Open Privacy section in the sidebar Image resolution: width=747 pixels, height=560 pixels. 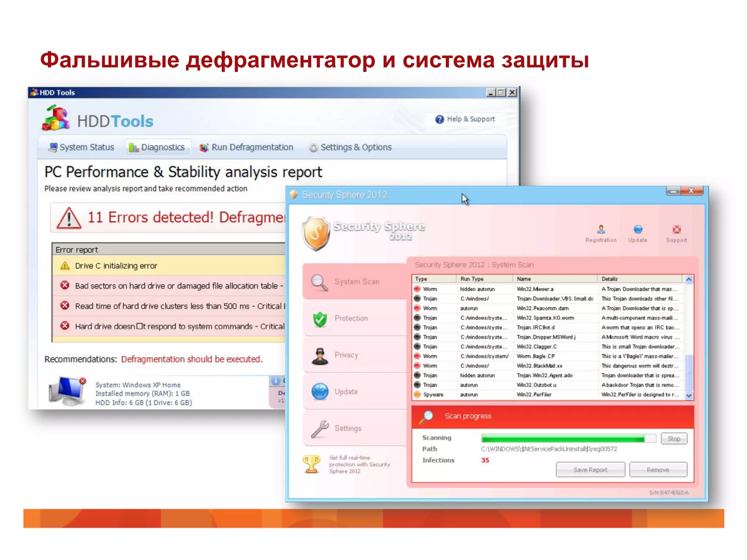point(355,355)
